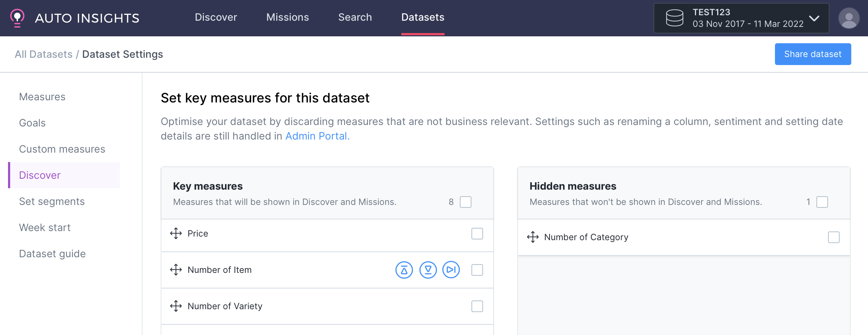Select Dataset guide in the sidebar
The width and height of the screenshot is (868, 335).
tap(52, 254)
